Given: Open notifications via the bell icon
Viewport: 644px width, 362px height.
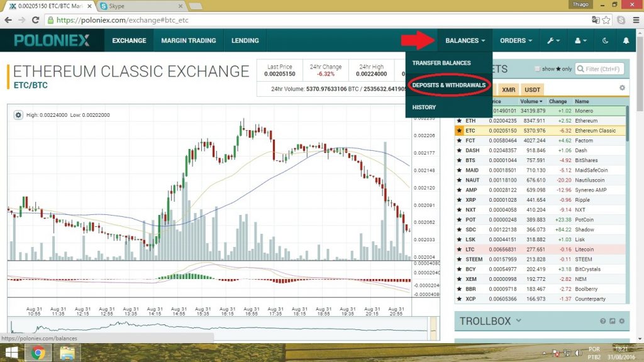Looking at the screenshot, I should (x=626, y=41).
